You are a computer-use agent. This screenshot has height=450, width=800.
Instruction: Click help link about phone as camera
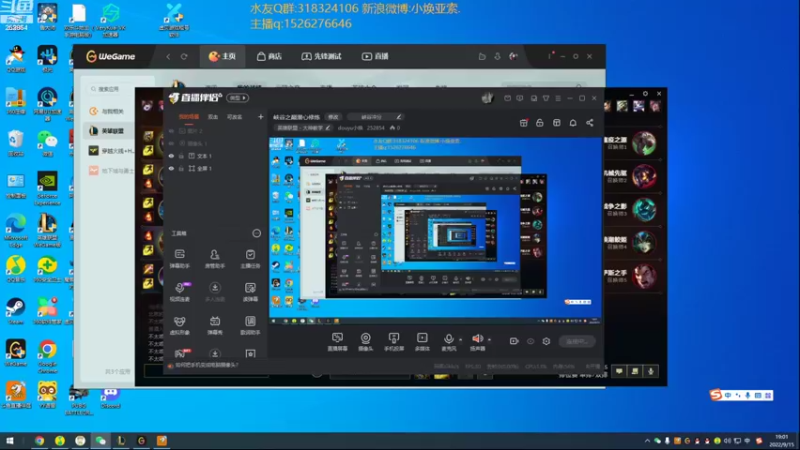207,365
